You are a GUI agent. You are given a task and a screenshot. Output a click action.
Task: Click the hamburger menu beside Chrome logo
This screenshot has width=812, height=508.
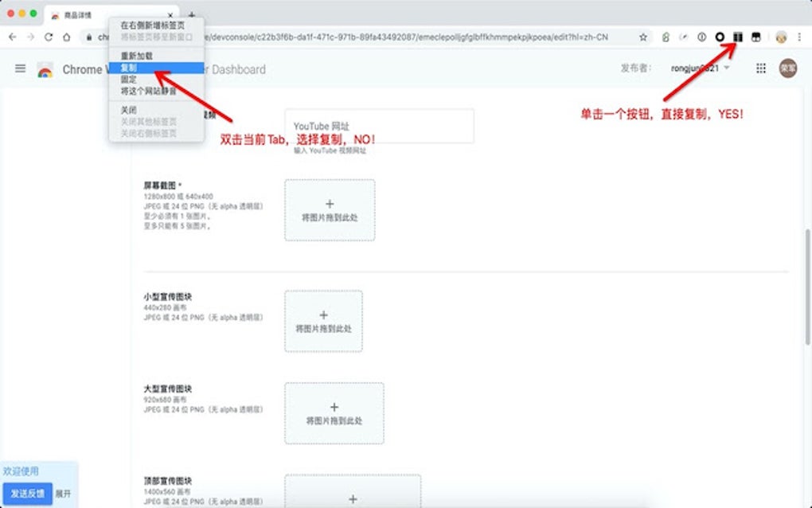pos(20,68)
